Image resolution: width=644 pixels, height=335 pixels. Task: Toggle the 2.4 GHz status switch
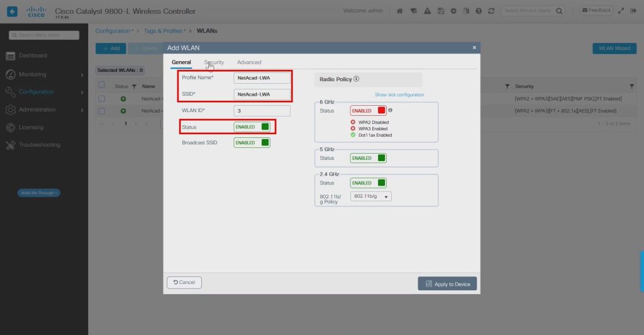click(x=369, y=183)
